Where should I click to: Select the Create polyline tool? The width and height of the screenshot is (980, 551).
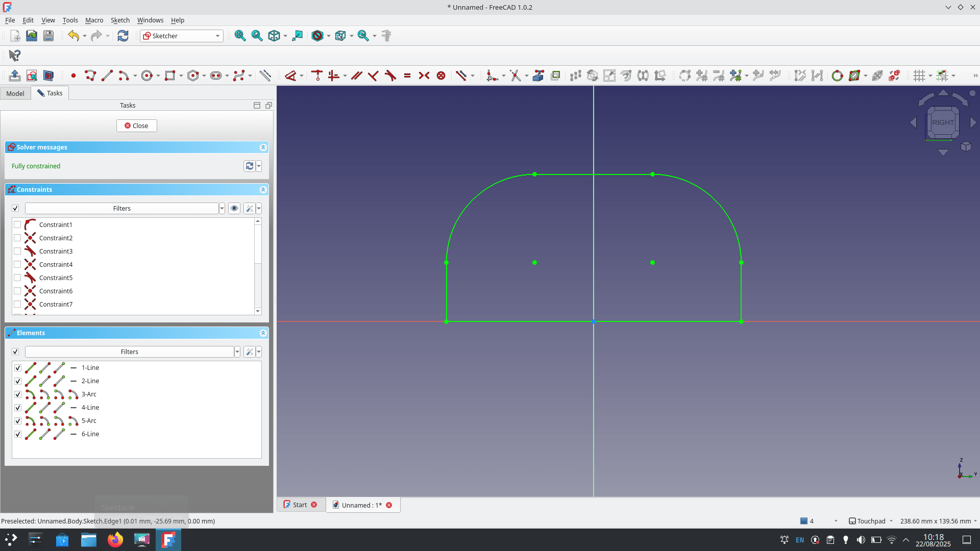[x=90, y=75]
